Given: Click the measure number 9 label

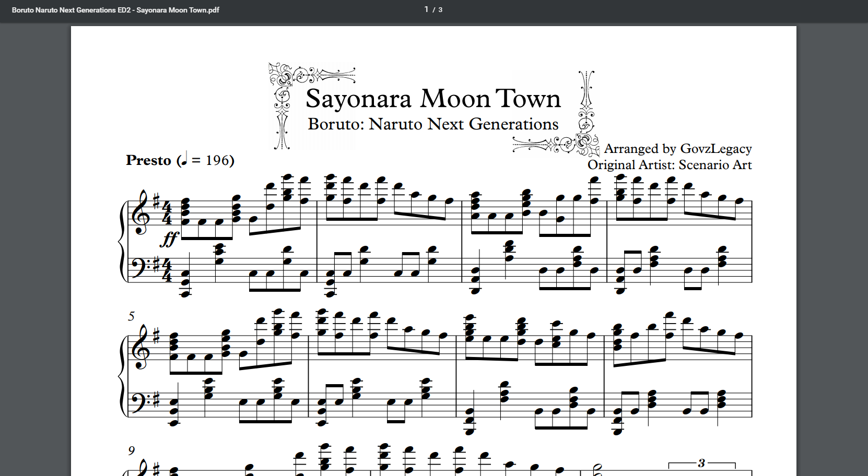Looking at the screenshot, I should pyautogui.click(x=131, y=450).
